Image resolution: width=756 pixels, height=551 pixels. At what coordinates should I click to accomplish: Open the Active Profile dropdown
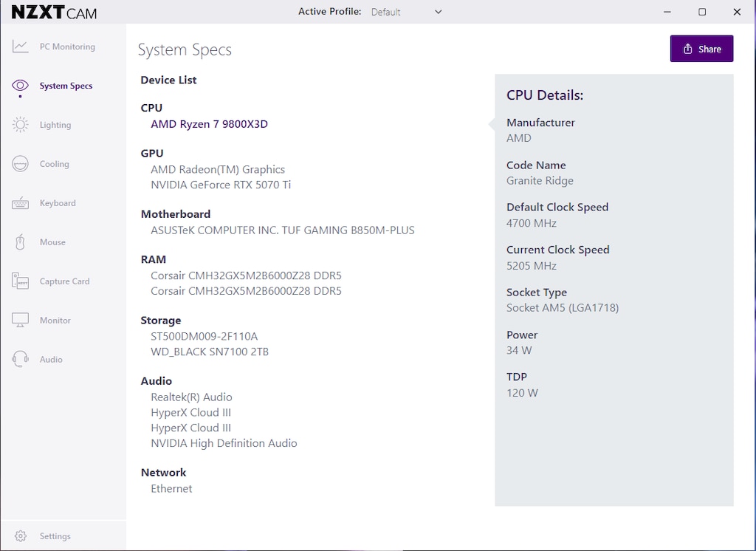tap(406, 12)
